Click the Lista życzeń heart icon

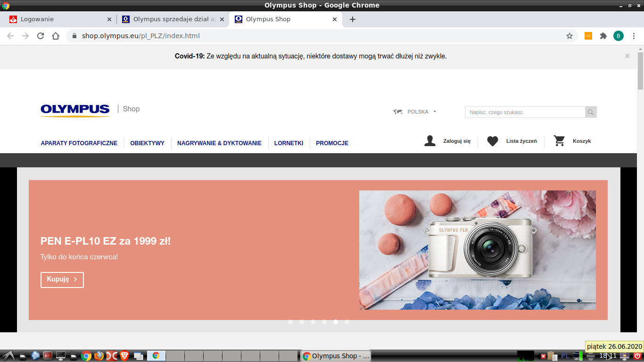[493, 141]
